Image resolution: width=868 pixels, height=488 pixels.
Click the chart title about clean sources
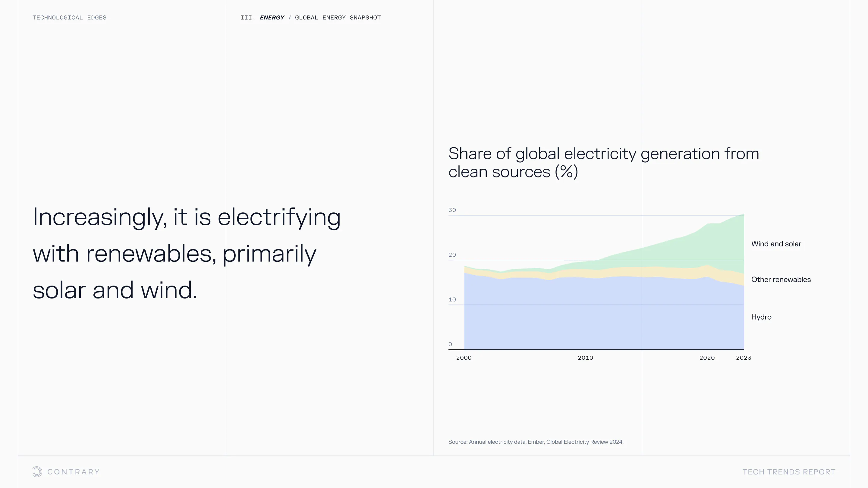(x=603, y=163)
